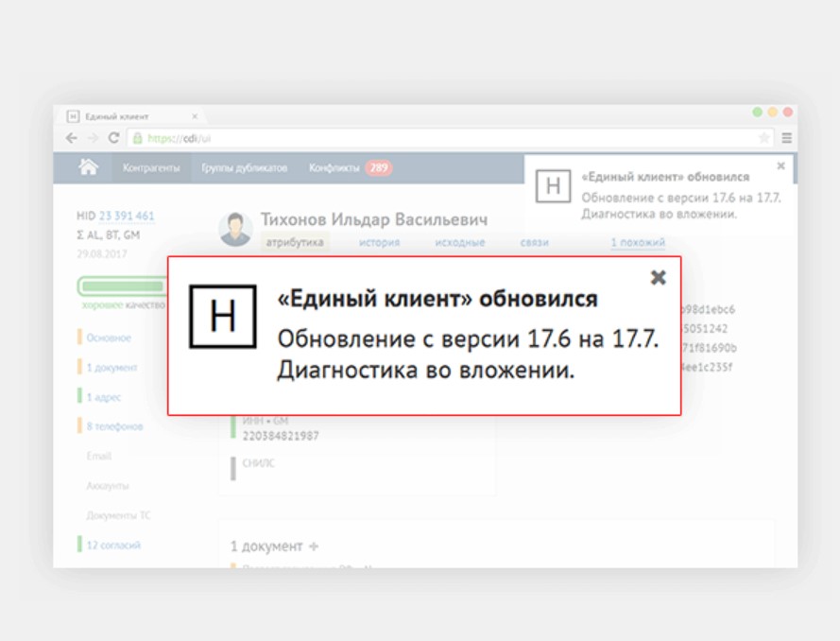Open the «1 похожий» link
Image resolution: width=840 pixels, height=641 pixels.
coord(633,241)
